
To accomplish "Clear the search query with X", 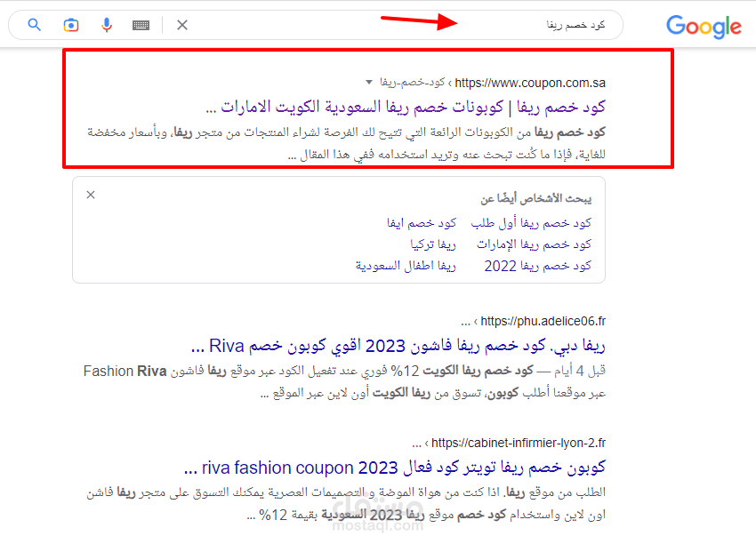I will (181, 25).
